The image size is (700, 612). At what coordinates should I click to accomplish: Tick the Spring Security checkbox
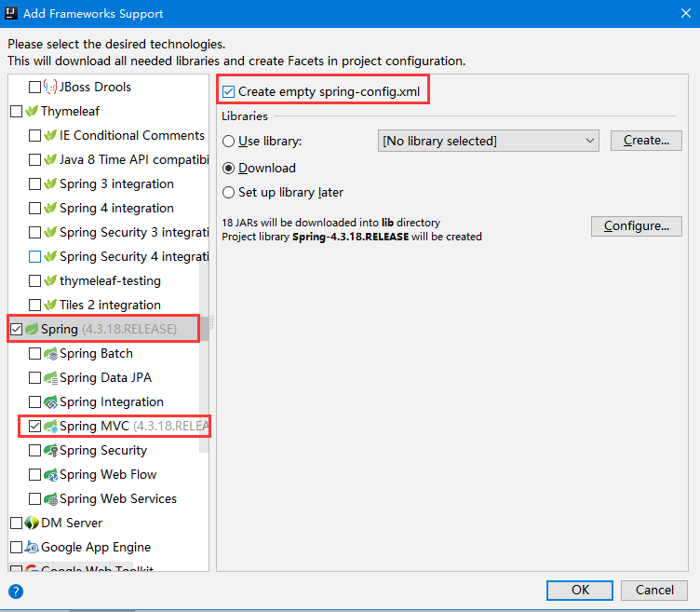[x=34, y=450]
